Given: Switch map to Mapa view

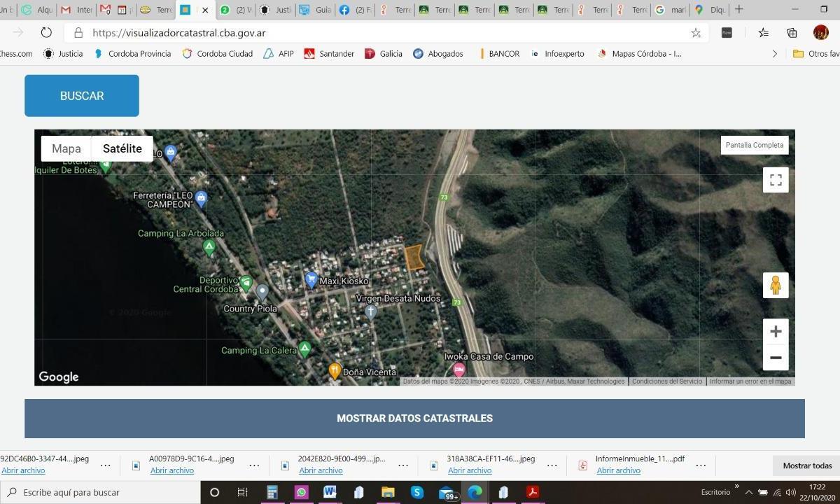Looking at the screenshot, I should 66,148.
